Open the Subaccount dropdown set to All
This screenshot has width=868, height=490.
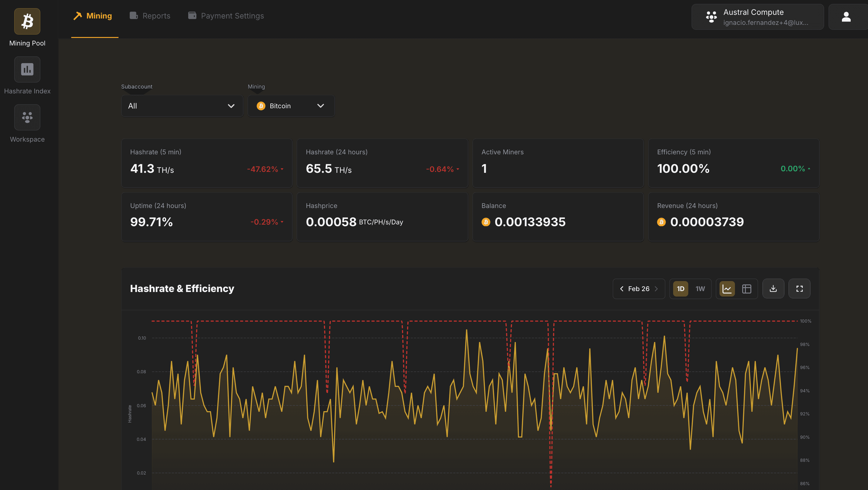pos(182,106)
